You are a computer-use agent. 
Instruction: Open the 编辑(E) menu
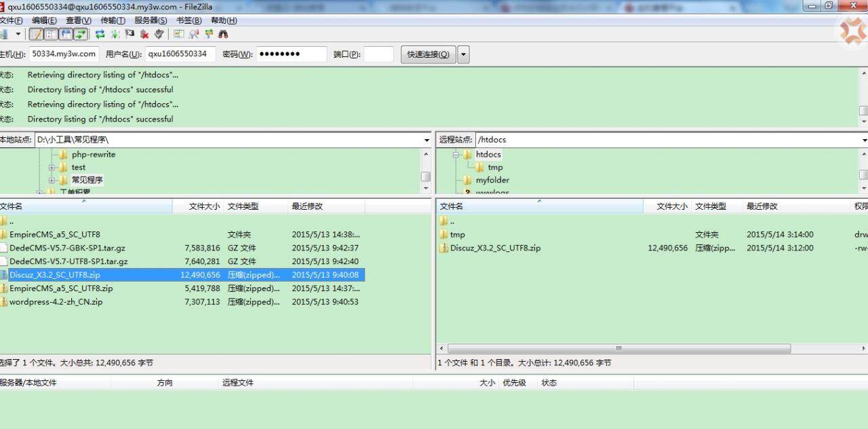(x=44, y=20)
